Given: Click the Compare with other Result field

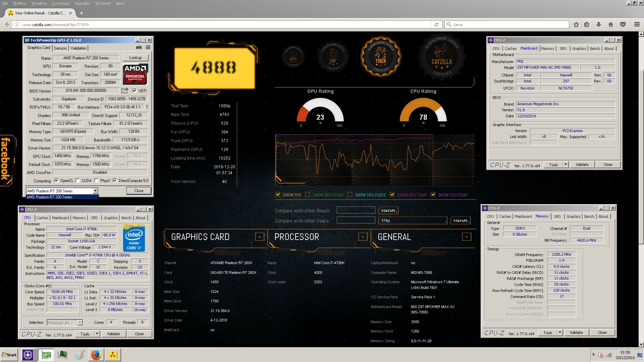Looking at the screenshot, I should pos(356,210).
